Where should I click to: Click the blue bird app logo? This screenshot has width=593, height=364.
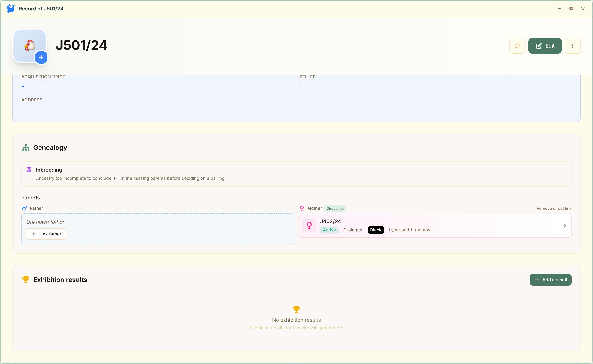click(10, 8)
